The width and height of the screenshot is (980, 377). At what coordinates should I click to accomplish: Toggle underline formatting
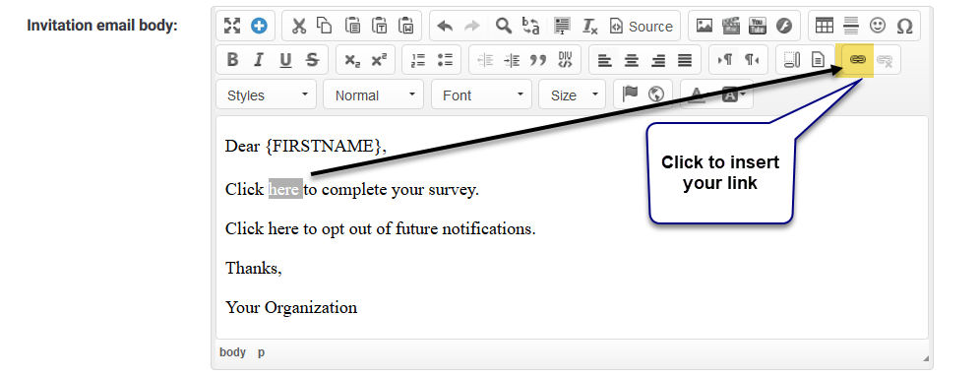(285, 60)
